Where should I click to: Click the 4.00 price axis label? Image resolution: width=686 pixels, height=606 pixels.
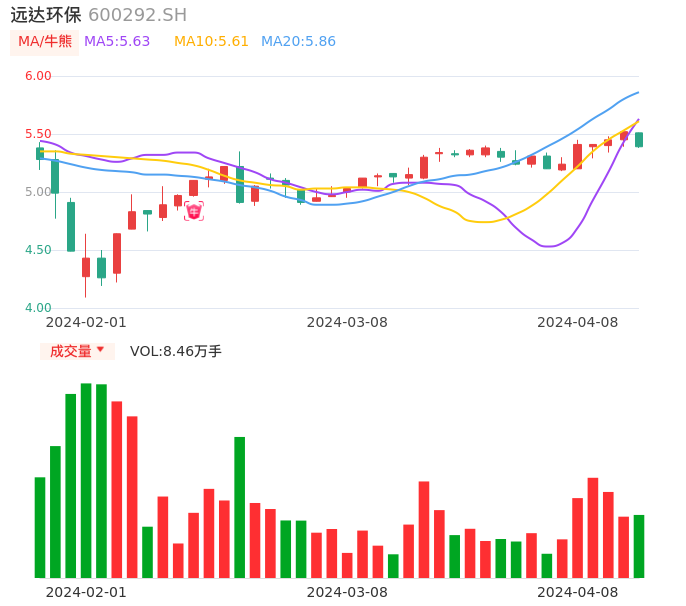[x=38, y=308]
